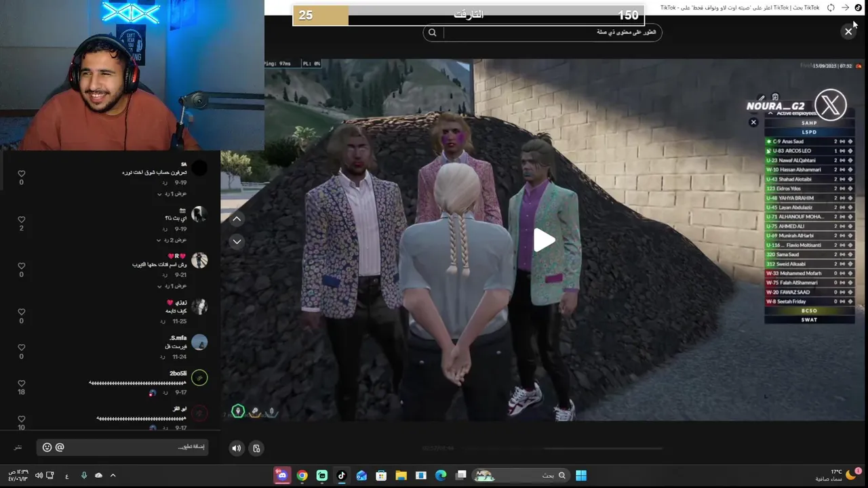Image resolution: width=868 pixels, height=488 pixels.
Task: Like the comment by R with hearts
Action: tap(21, 266)
